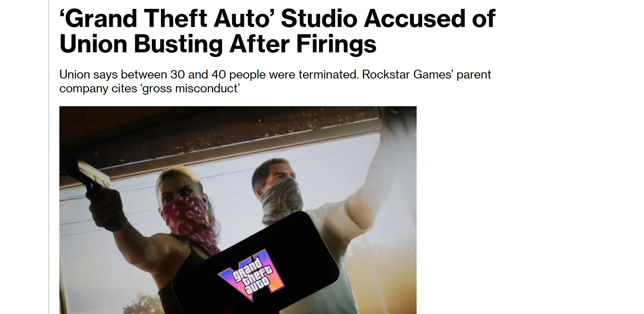Click the word 'Firings' in the headline
The height and width of the screenshot is (314, 644).
(x=336, y=43)
